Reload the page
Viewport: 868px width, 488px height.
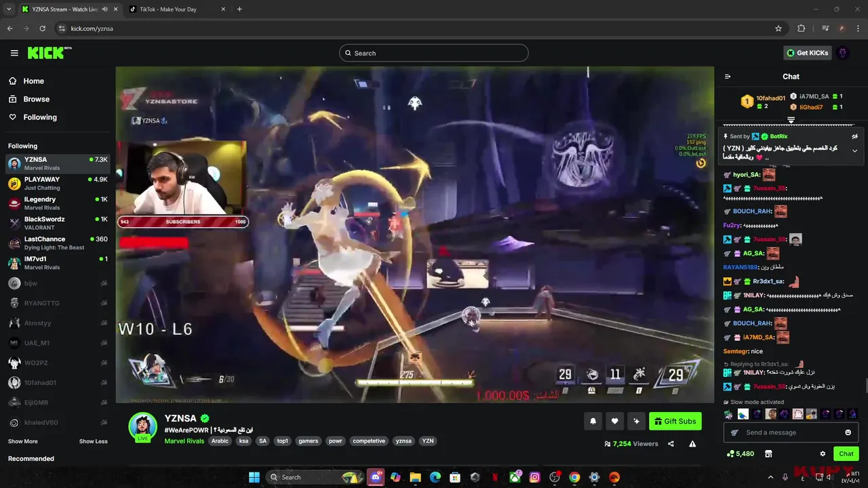click(42, 28)
